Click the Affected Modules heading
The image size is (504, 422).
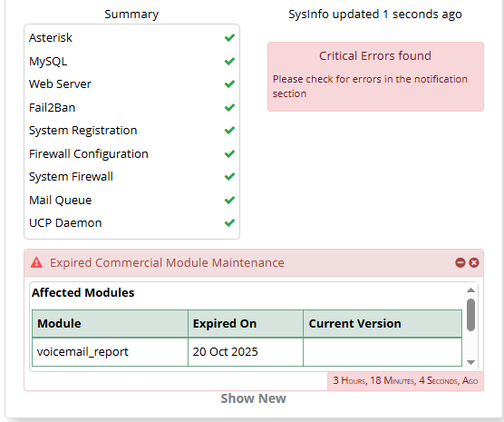(82, 292)
